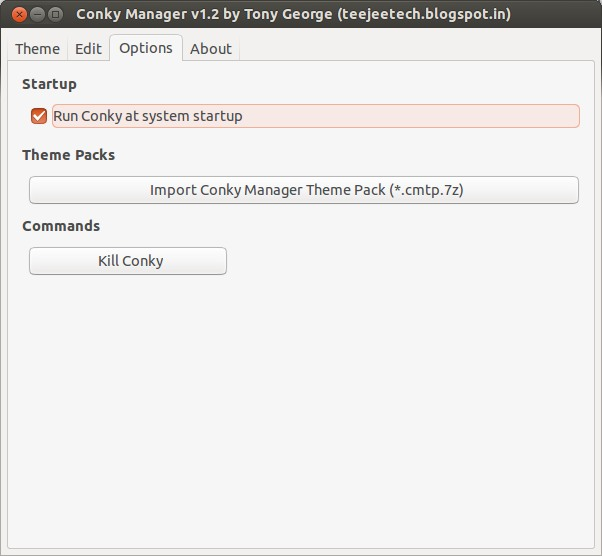Go to the About tab
The width and height of the screenshot is (602, 556).
click(211, 49)
